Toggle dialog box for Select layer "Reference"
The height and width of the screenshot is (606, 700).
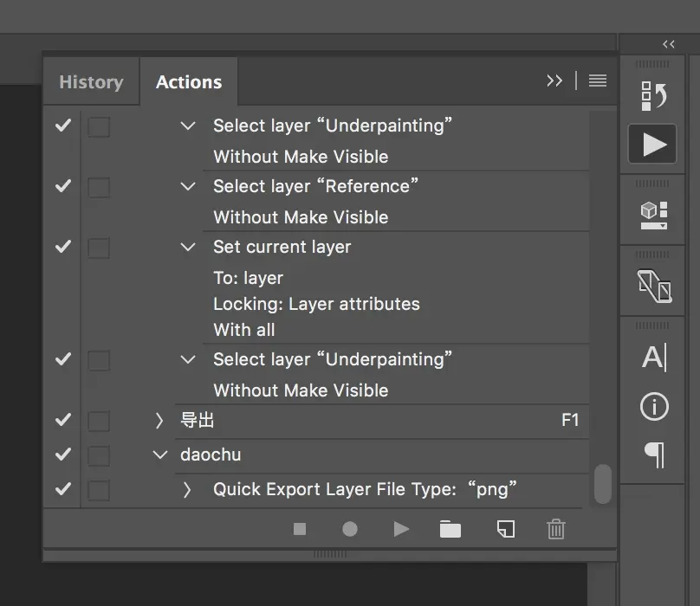point(99,187)
